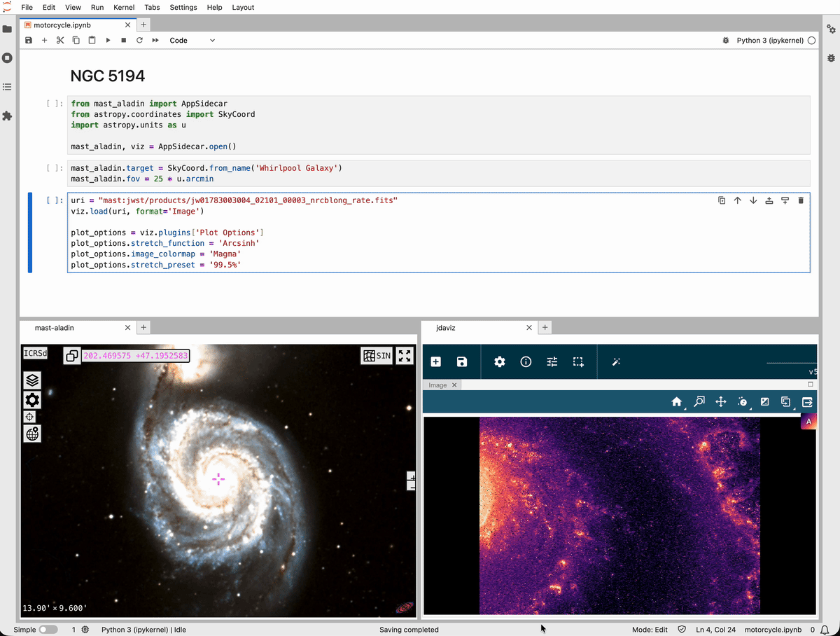This screenshot has height=636, width=840.
Task: Close the jdaviz tab
Action: click(x=530, y=327)
